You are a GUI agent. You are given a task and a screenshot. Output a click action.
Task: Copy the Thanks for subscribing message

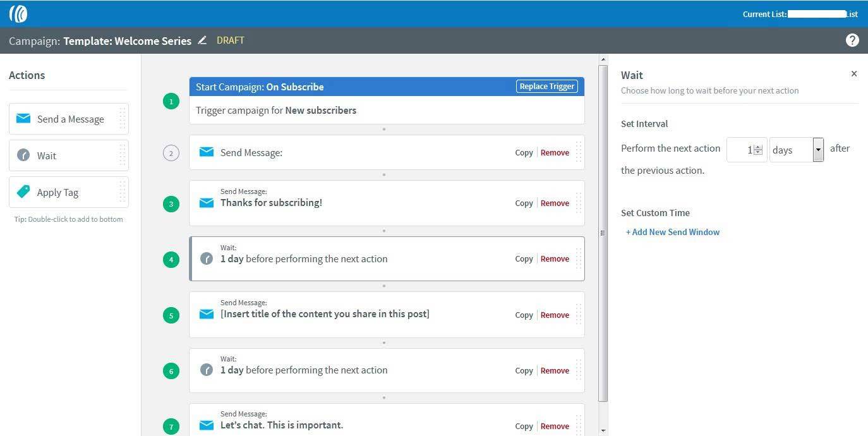tap(524, 203)
